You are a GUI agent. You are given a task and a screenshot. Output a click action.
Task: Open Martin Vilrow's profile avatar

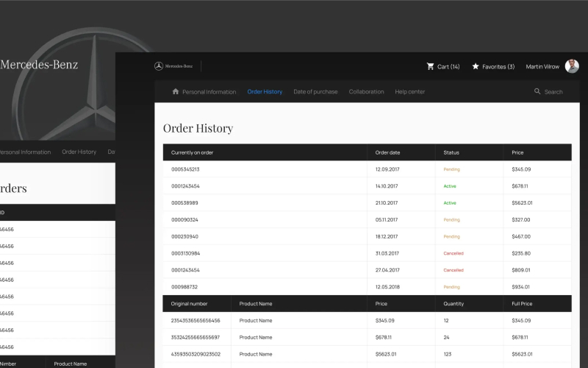tap(572, 66)
